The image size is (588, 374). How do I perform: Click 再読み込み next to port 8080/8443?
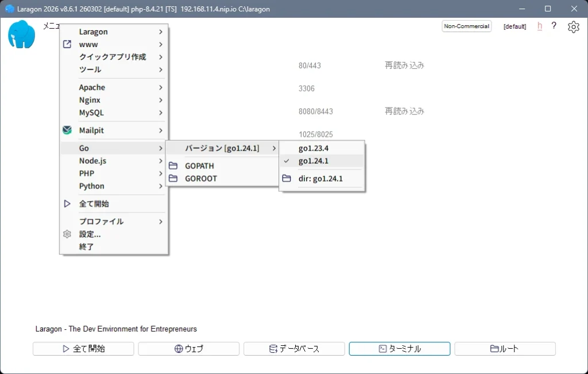click(404, 111)
